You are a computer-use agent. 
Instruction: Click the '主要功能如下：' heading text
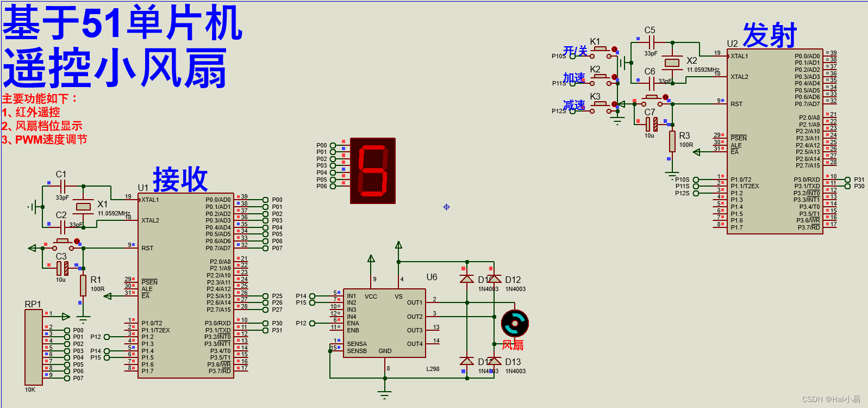(40, 98)
